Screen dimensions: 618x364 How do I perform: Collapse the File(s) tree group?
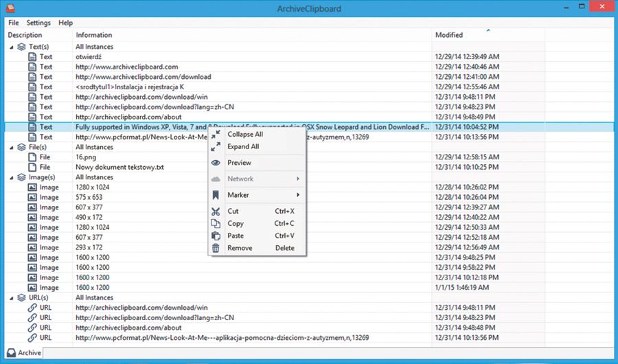[12, 147]
